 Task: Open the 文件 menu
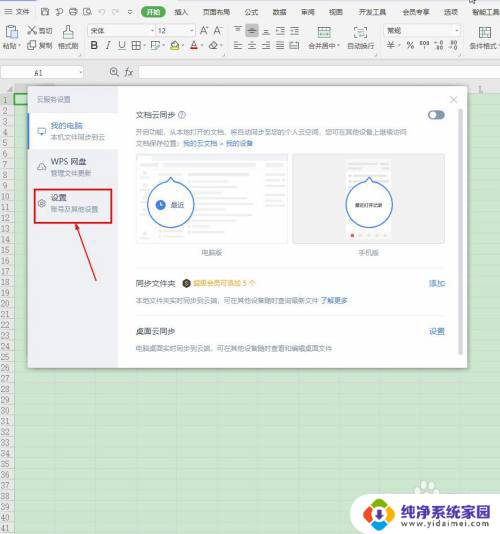coord(17,12)
